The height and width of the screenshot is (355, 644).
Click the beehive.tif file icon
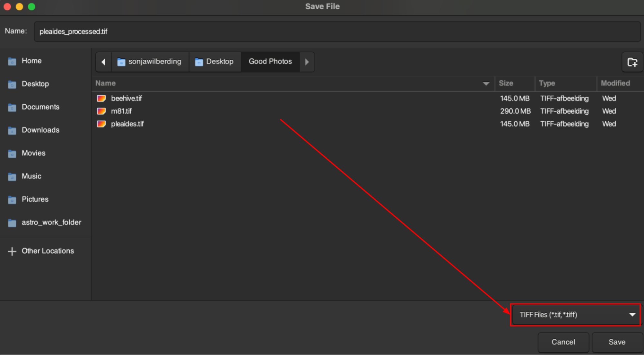[101, 98]
